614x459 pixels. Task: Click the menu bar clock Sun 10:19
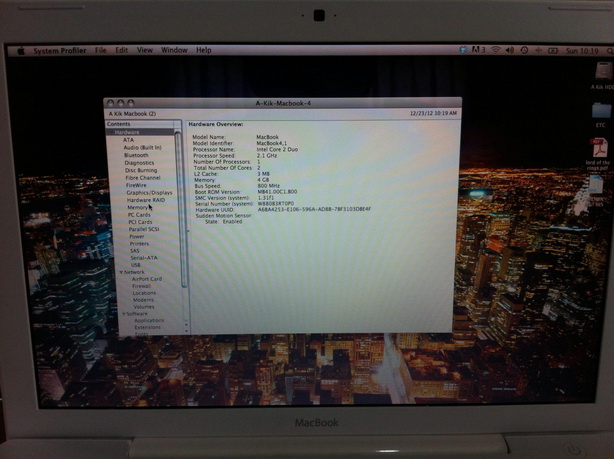(582, 51)
